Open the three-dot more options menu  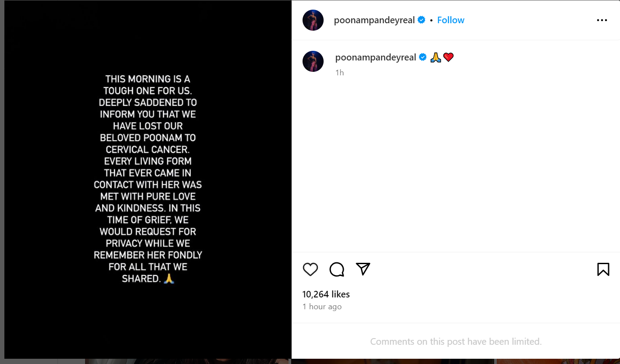602,20
